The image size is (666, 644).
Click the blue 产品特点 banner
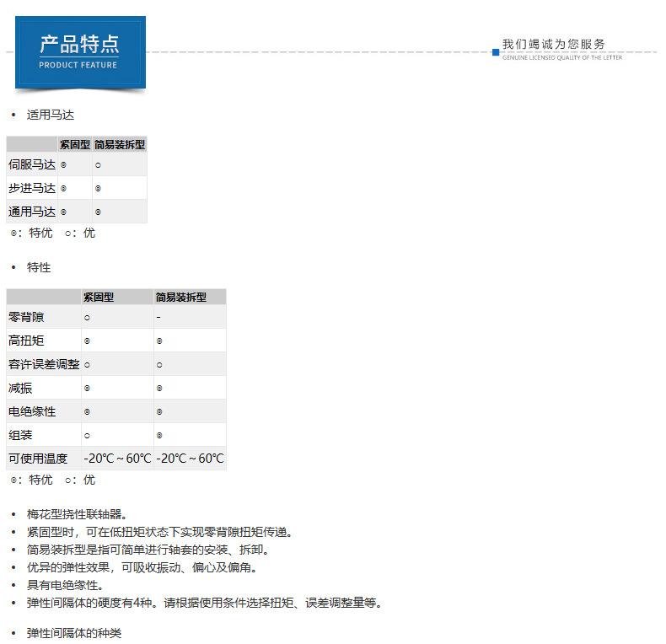[80, 51]
